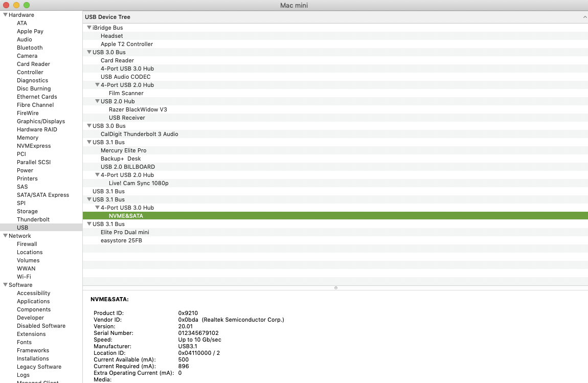588x383 pixels.
Task: Open SATA/SATA Express in the sidebar
Action: 43,195
